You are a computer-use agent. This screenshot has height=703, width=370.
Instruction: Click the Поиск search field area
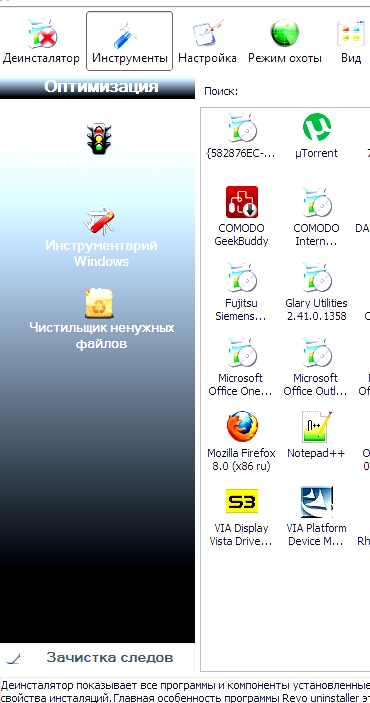[x=305, y=91]
